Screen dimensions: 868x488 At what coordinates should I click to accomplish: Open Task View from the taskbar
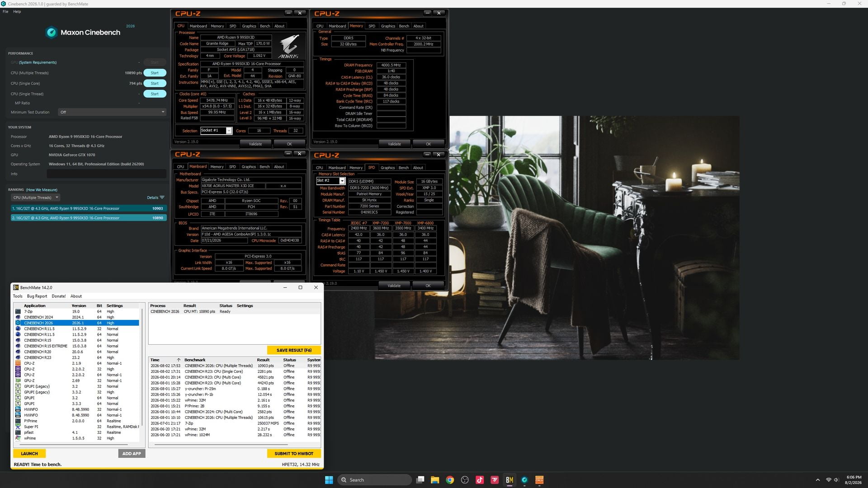(420, 480)
